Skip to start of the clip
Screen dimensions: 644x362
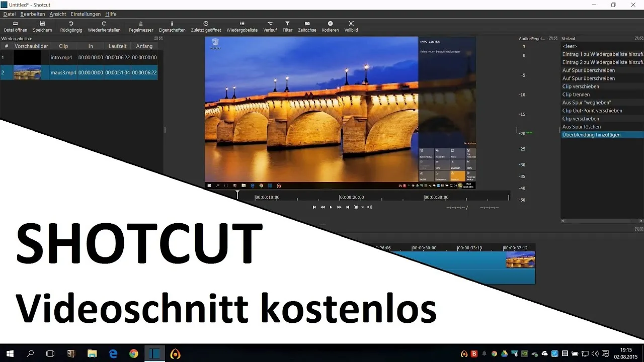[x=314, y=207]
